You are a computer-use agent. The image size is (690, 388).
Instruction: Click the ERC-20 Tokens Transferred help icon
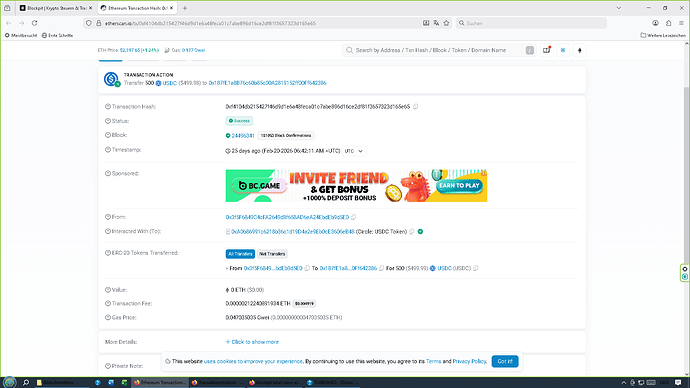click(108, 253)
